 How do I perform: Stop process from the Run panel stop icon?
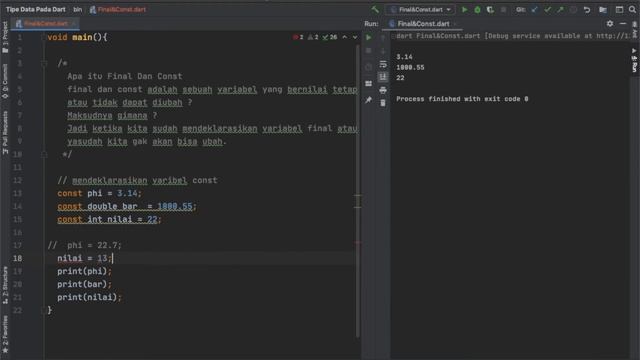[x=369, y=51]
